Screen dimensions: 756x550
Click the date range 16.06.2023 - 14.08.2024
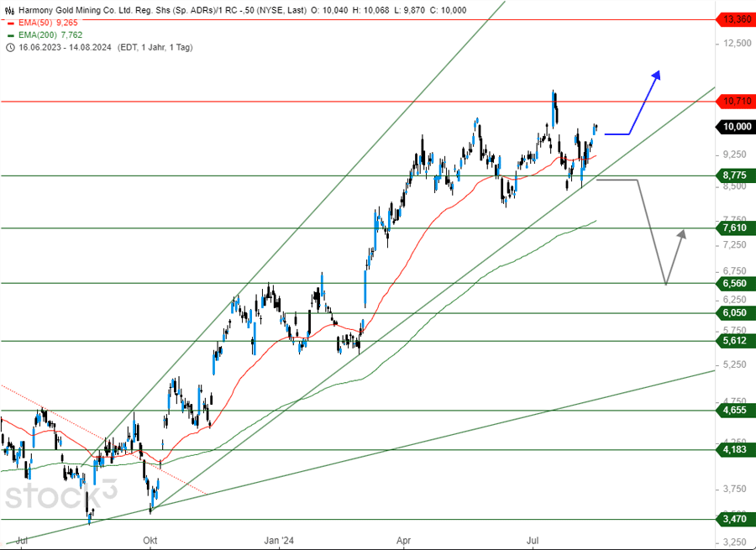[65, 47]
